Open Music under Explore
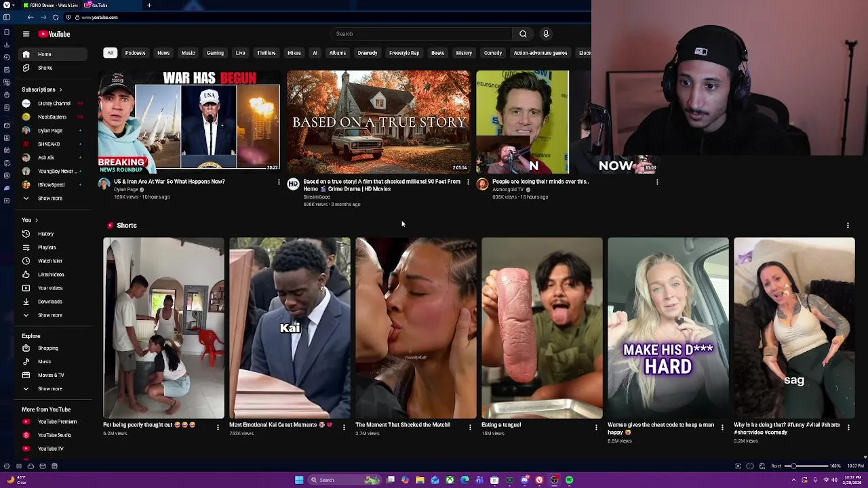This screenshot has width=868, height=488. point(54,362)
